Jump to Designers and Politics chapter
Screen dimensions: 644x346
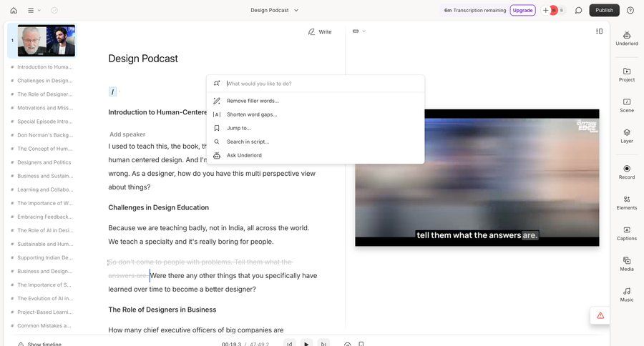pyautogui.click(x=44, y=162)
